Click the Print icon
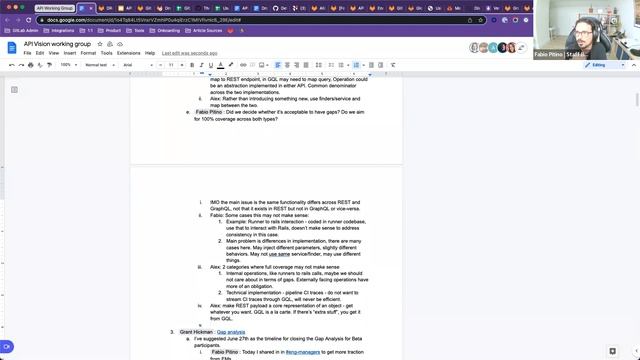 click(31, 65)
